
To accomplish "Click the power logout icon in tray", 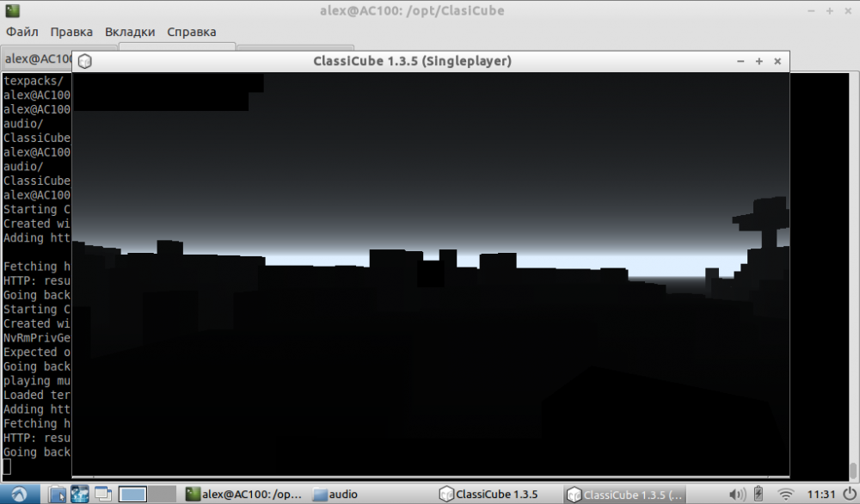I will pyautogui.click(x=850, y=495).
